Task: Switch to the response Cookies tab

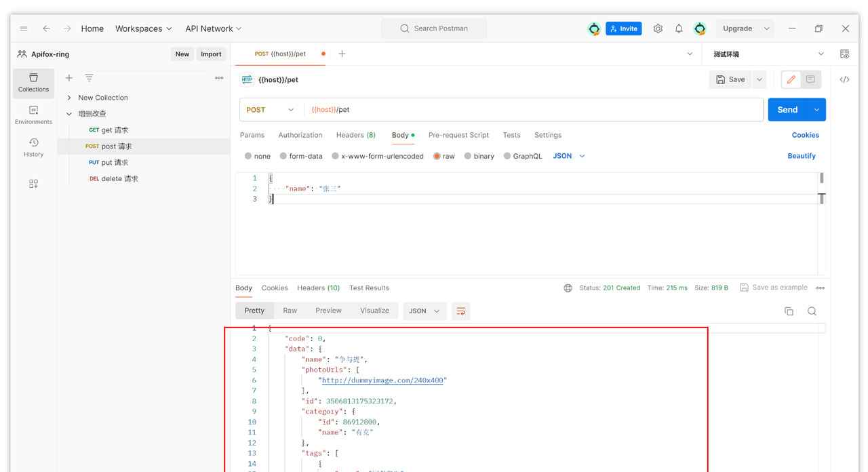Action: (275, 288)
